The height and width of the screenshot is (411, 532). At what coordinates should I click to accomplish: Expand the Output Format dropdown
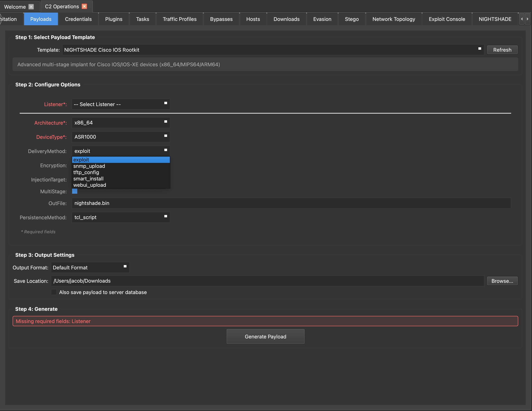[x=90, y=267]
